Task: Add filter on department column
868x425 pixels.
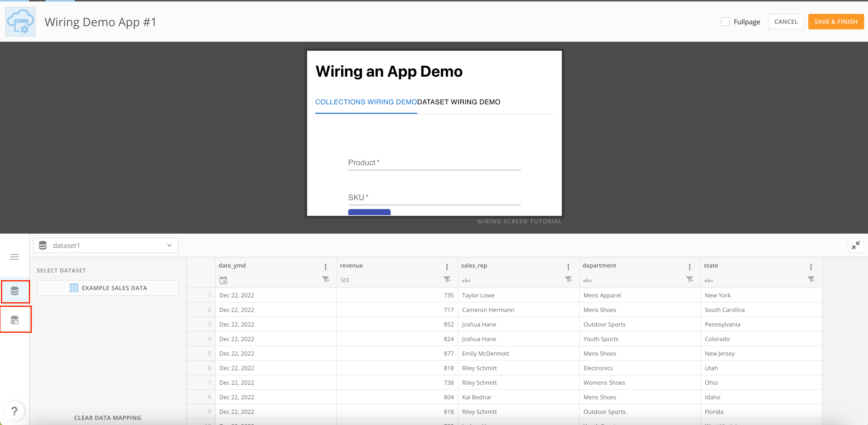Action: (689, 279)
